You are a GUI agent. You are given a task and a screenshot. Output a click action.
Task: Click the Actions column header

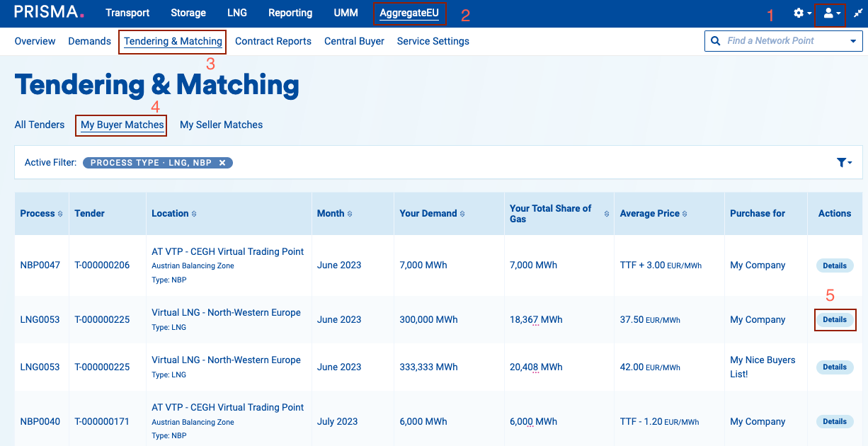[835, 214]
